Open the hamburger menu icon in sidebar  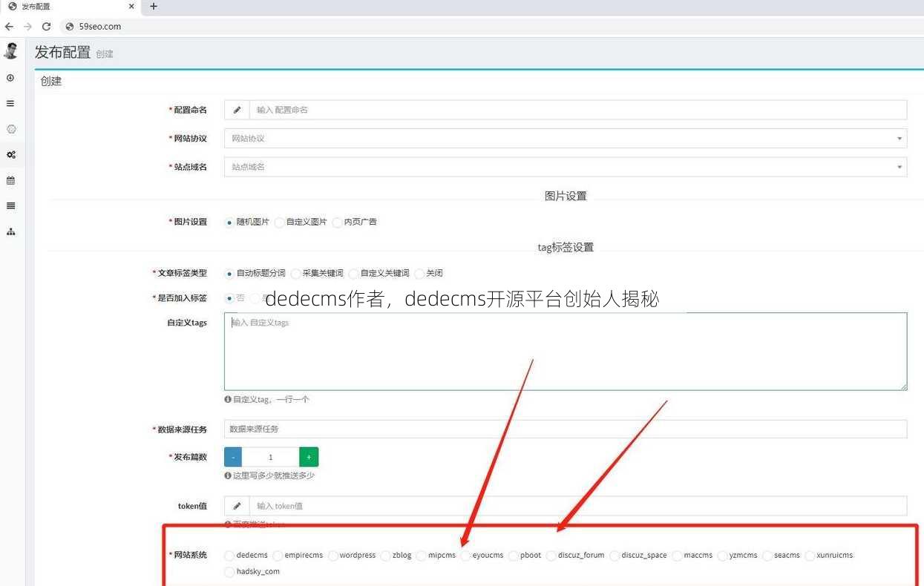(10, 104)
